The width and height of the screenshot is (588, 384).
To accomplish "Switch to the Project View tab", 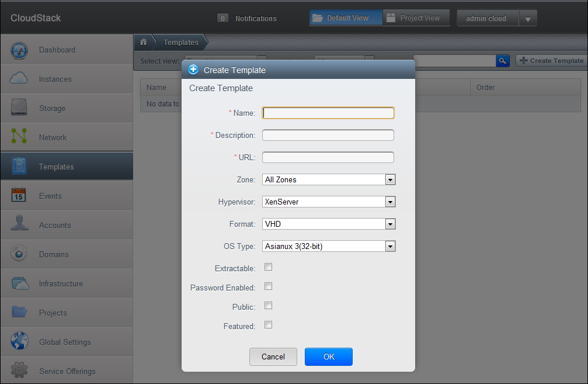I will click(416, 18).
